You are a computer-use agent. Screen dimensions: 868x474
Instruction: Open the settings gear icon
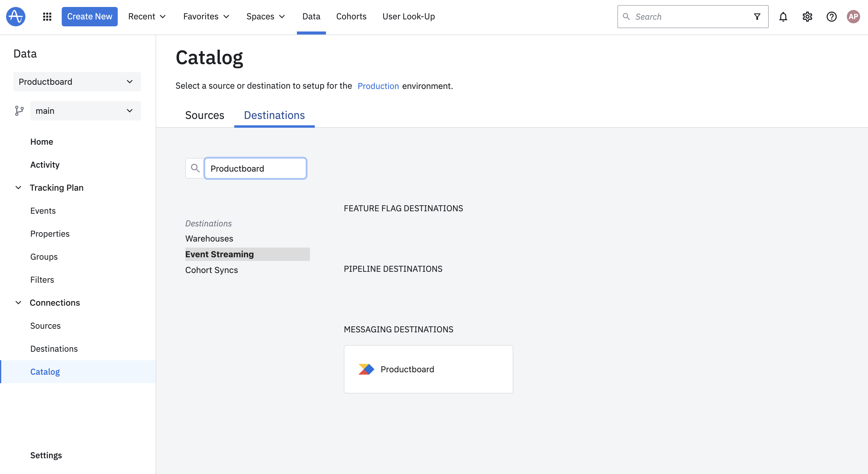pyautogui.click(x=807, y=17)
